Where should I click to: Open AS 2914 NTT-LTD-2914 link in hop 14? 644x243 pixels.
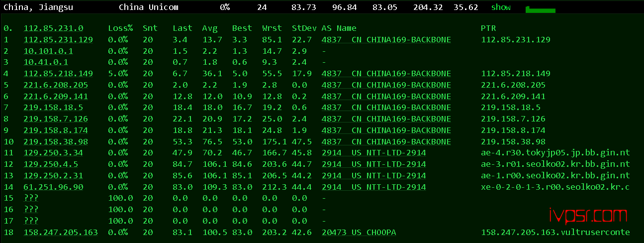coord(374,187)
